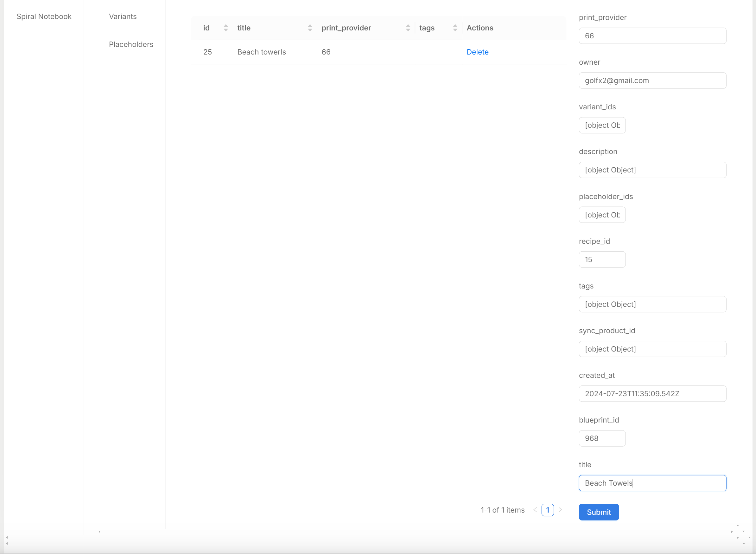Focus the variant_ids input field
Viewport: 756px width, 556px height.
(602, 125)
